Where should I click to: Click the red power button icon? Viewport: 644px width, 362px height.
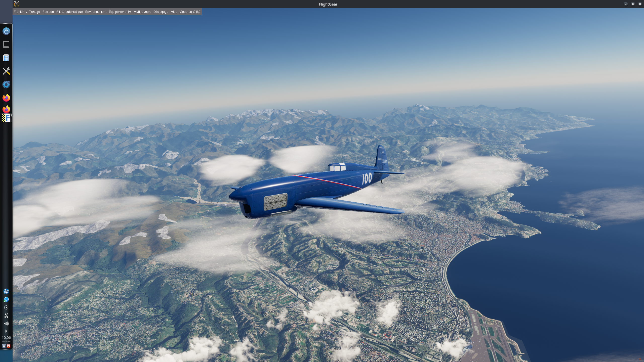pyautogui.click(x=9, y=346)
